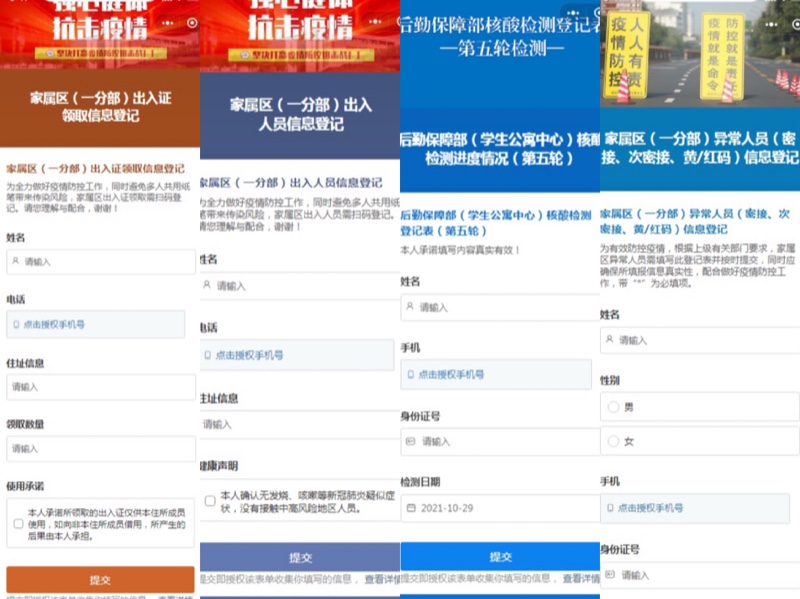
Task: Click the phone icon in the 核酸检测 form's 手机 field
Action: click(x=411, y=374)
